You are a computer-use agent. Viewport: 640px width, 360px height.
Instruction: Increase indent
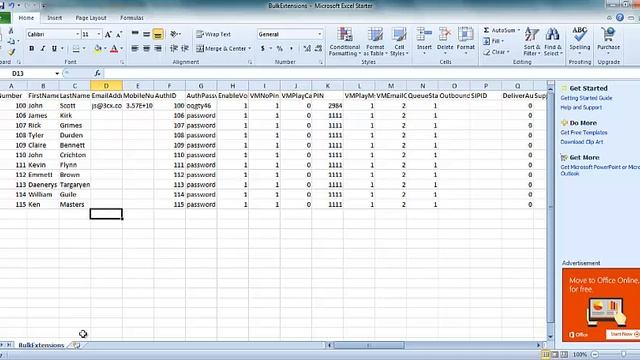coord(185,49)
